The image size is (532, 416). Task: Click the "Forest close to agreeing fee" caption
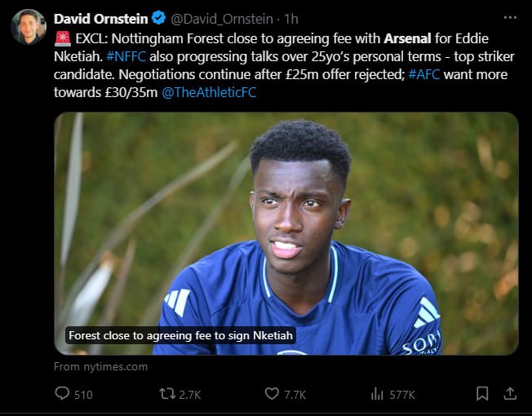(180, 335)
